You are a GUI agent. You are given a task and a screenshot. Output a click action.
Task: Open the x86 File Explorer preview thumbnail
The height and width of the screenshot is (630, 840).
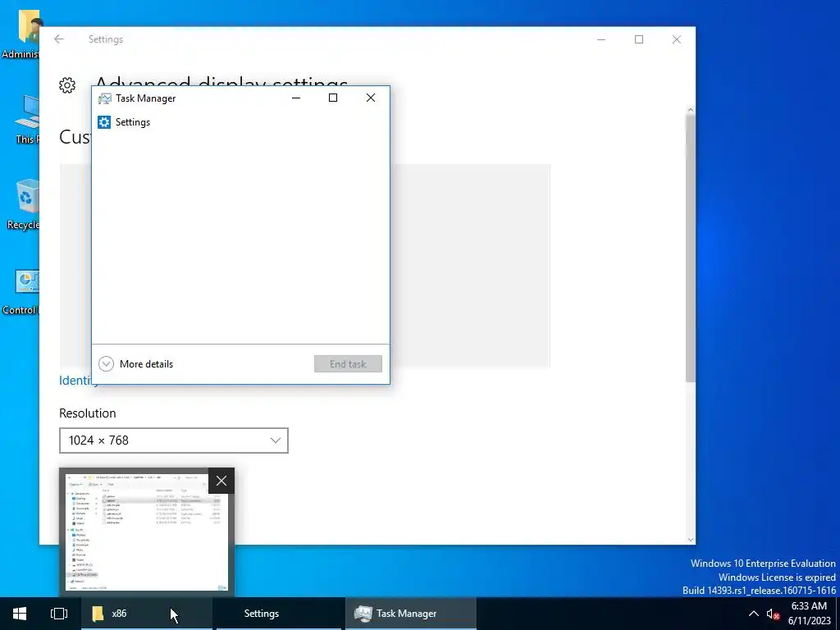(146, 532)
